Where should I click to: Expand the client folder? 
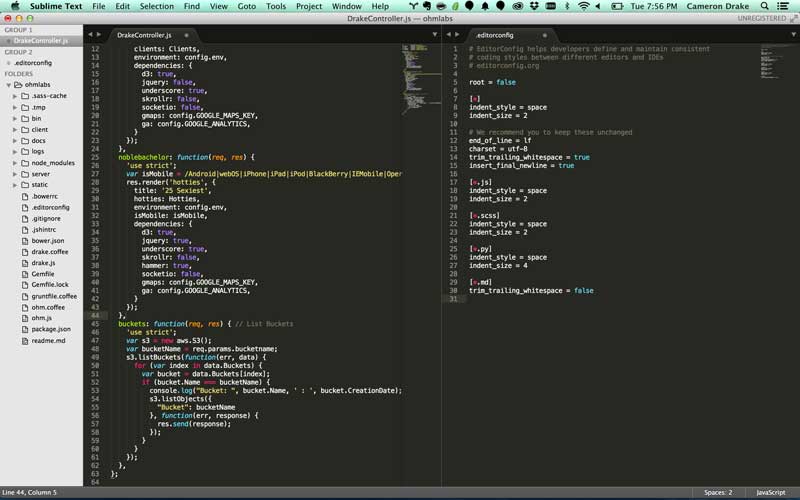[x=15, y=130]
